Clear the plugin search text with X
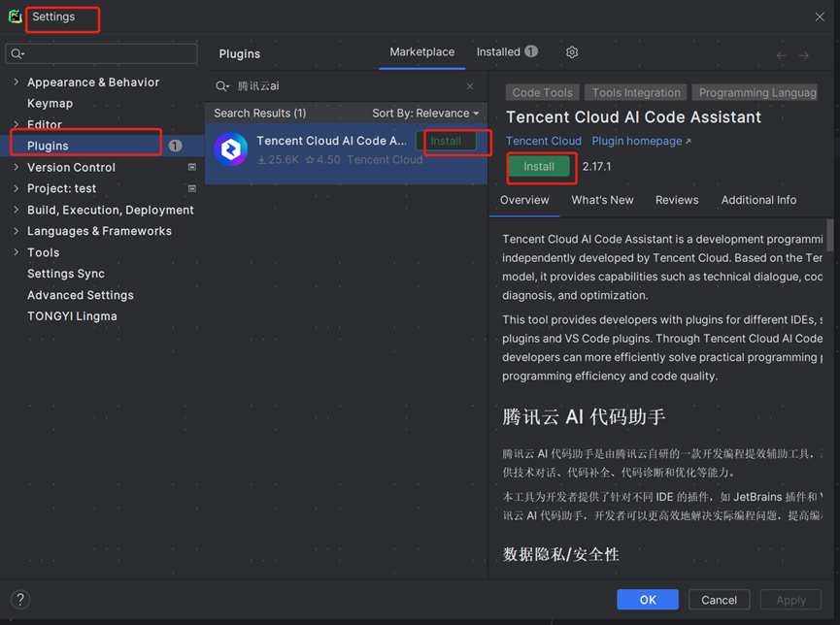Screen dimensions: 840x625 470,86
